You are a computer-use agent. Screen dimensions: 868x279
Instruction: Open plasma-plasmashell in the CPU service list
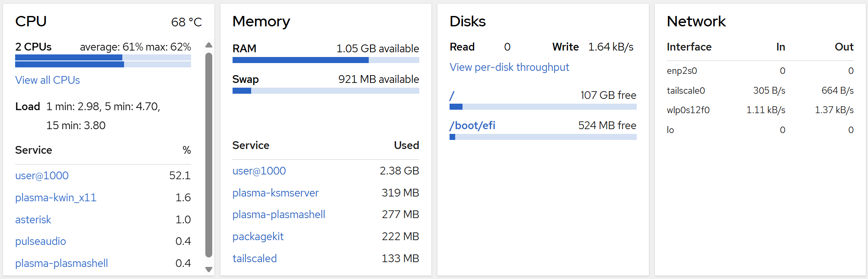click(x=61, y=263)
